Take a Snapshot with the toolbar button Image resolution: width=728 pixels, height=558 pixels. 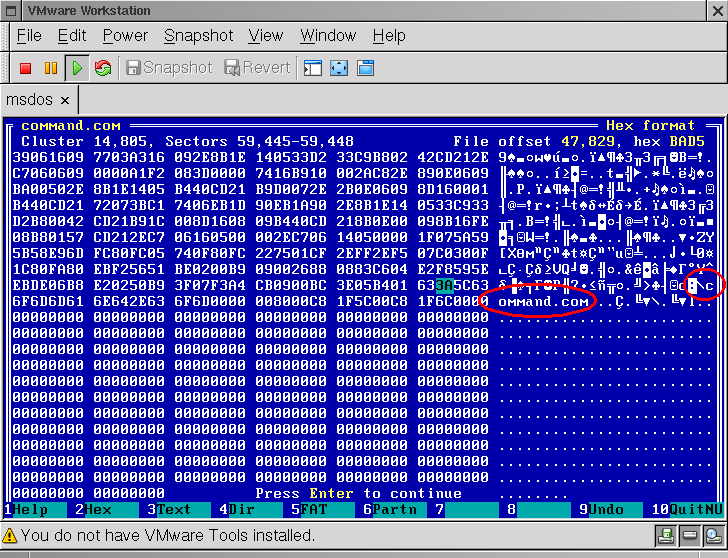point(169,68)
